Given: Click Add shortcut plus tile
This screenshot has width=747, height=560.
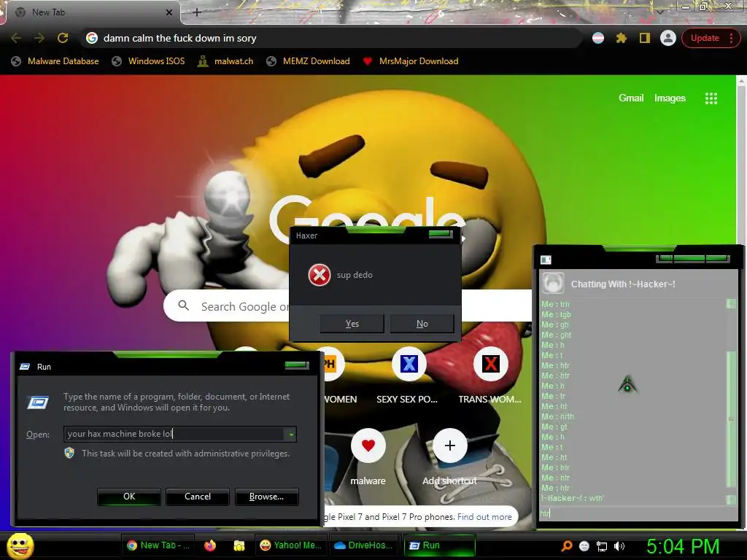Looking at the screenshot, I should (449, 446).
